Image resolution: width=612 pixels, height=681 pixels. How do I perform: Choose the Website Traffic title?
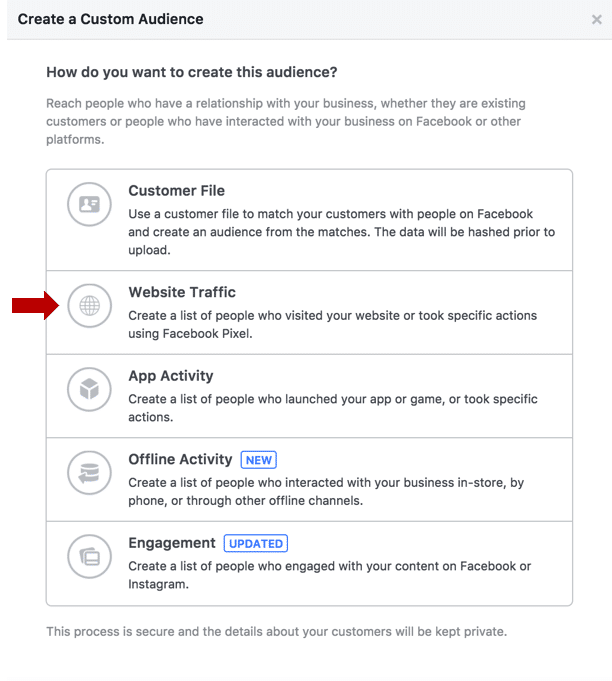(x=182, y=292)
